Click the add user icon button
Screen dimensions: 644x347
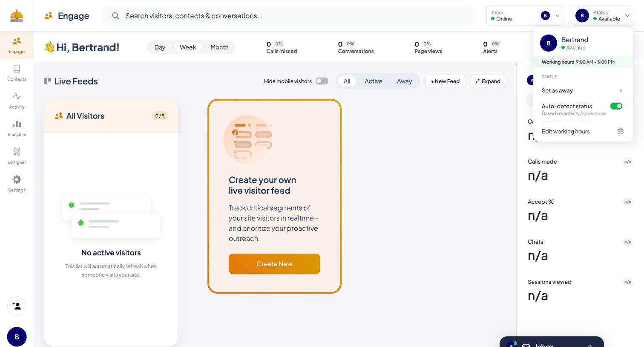(x=17, y=306)
